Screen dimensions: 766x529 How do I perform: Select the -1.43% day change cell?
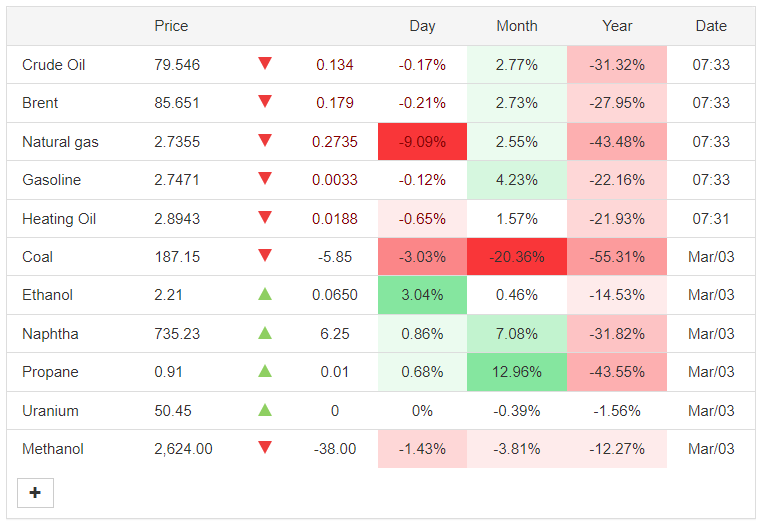point(422,448)
